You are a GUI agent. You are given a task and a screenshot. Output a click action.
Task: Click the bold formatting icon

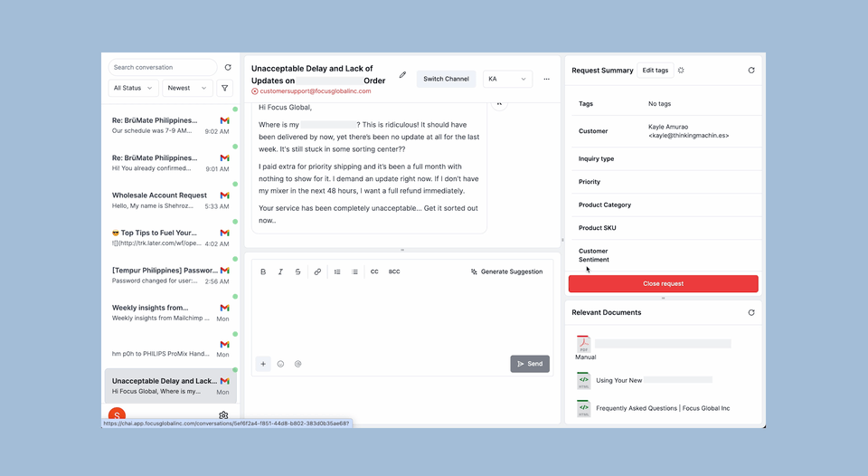263,271
